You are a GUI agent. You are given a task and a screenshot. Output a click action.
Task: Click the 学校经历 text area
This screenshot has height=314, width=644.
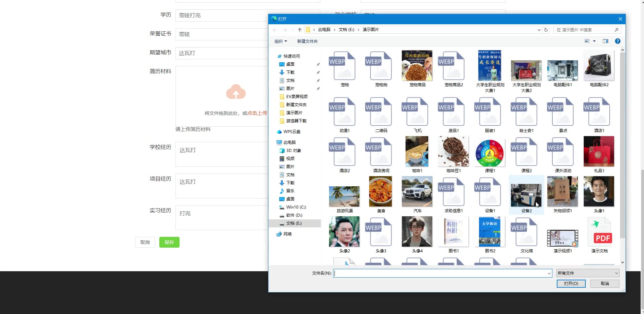(222, 154)
